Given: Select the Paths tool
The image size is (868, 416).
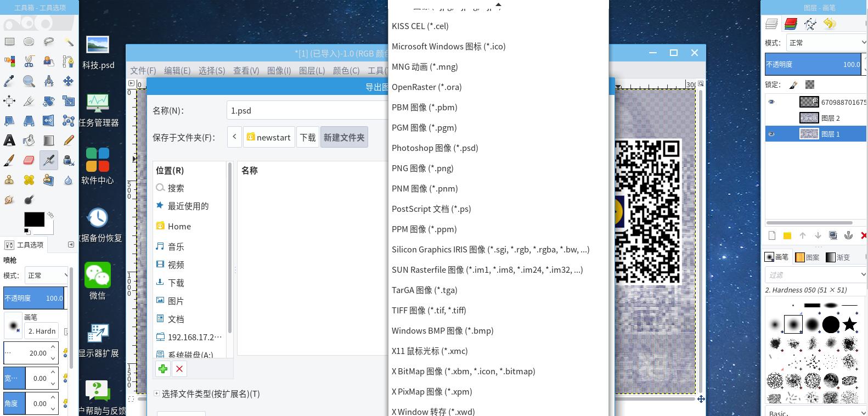Looking at the screenshot, I should [x=69, y=61].
